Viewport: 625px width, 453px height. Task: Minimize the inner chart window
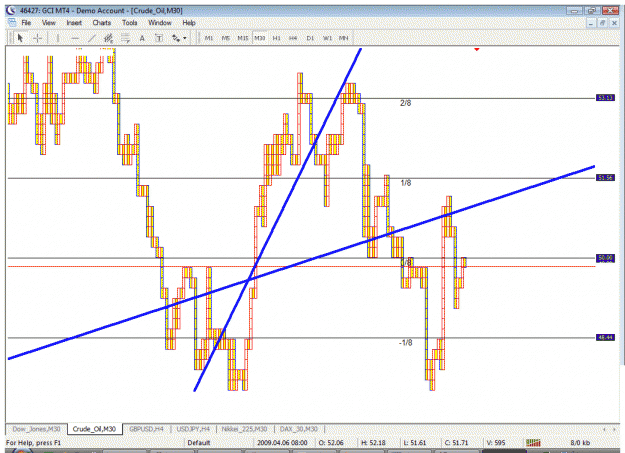click(x=591, y=23)
